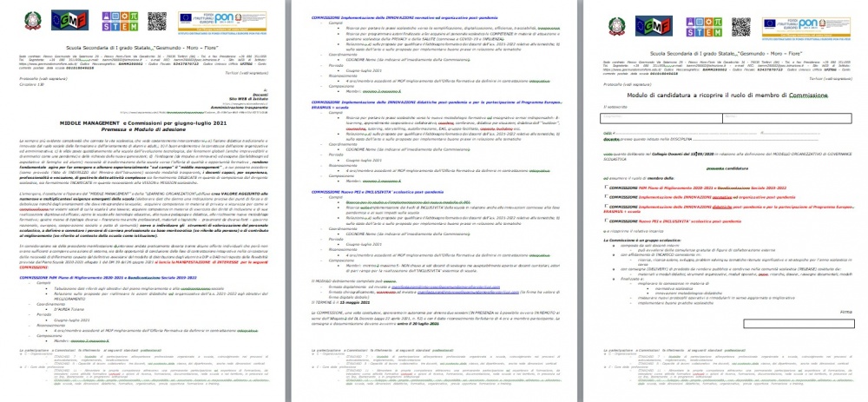The width and height of the screenshot is (868, 402).
Task: Check the INNOVAZIONI normative ed organizzative checkbox
Action: (x=606, y=196)
